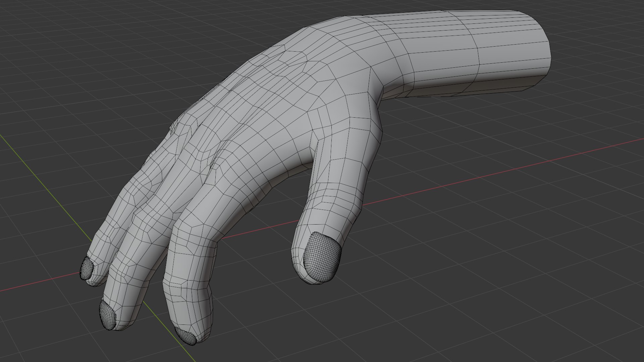The height and width of the screenshot is (362, 644).
Task: Select the thumb's fingernail mesh
Action: coord(322,256)
